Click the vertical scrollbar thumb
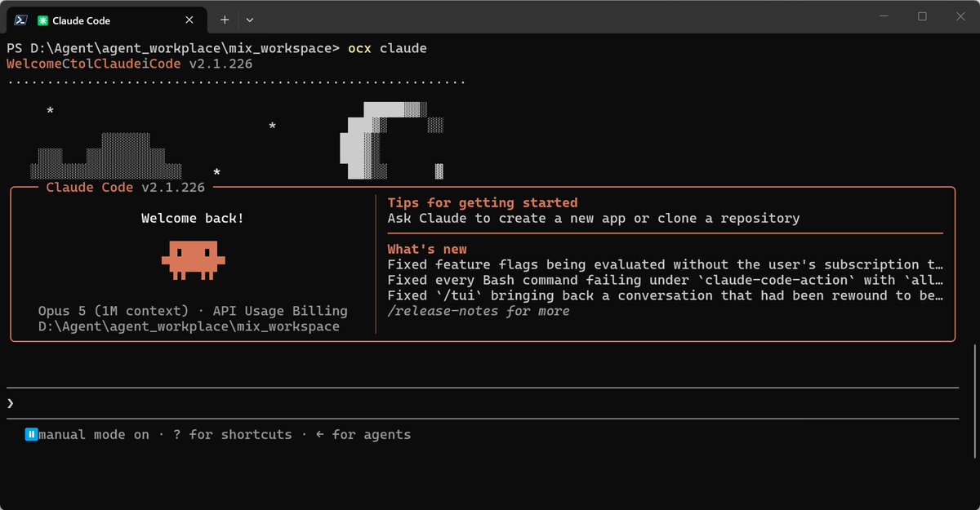 click(x=973, y=401)
